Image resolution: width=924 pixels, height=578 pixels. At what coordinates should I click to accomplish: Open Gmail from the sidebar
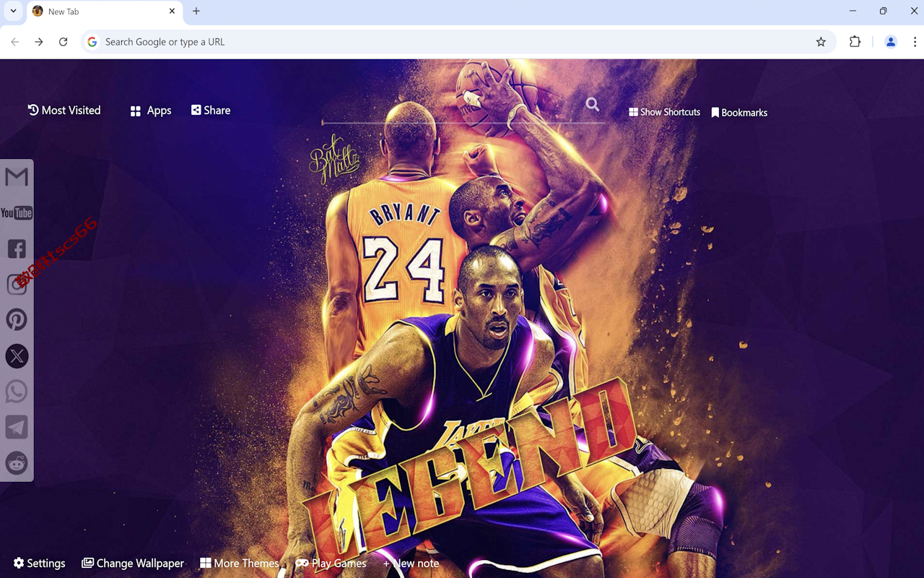pyautogui.click(x=17, y=177)
